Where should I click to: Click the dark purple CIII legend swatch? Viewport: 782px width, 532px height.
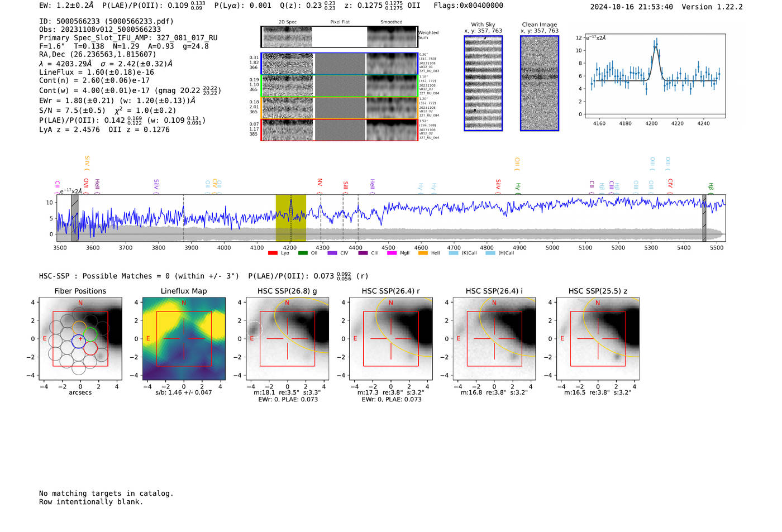pyautogui.click(x=363, y=253)
